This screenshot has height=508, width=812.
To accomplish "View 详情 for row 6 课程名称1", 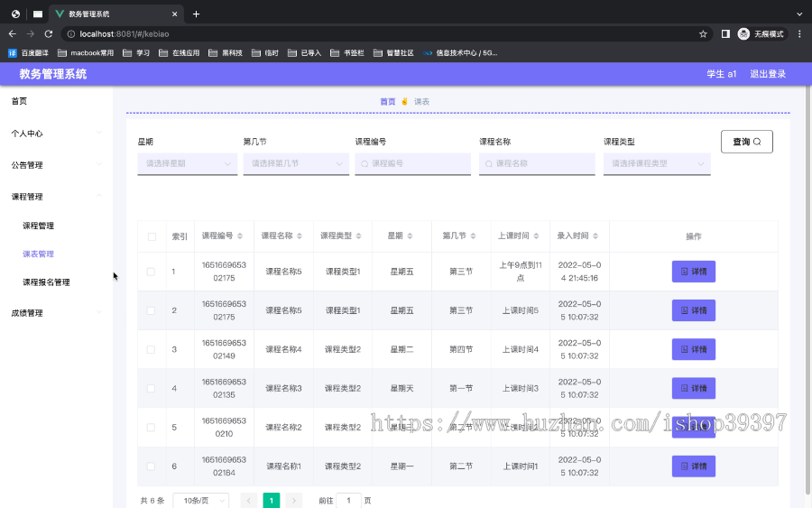I will (694, 466).
